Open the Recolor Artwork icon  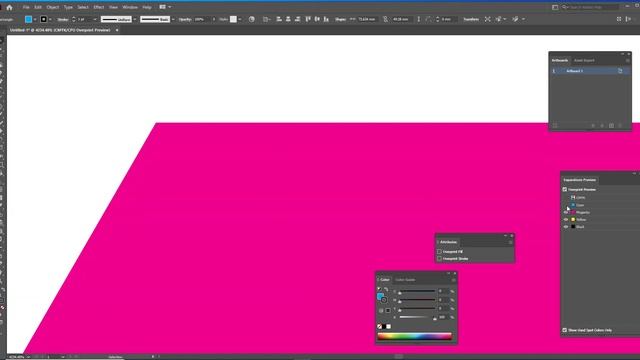point(251,19)
